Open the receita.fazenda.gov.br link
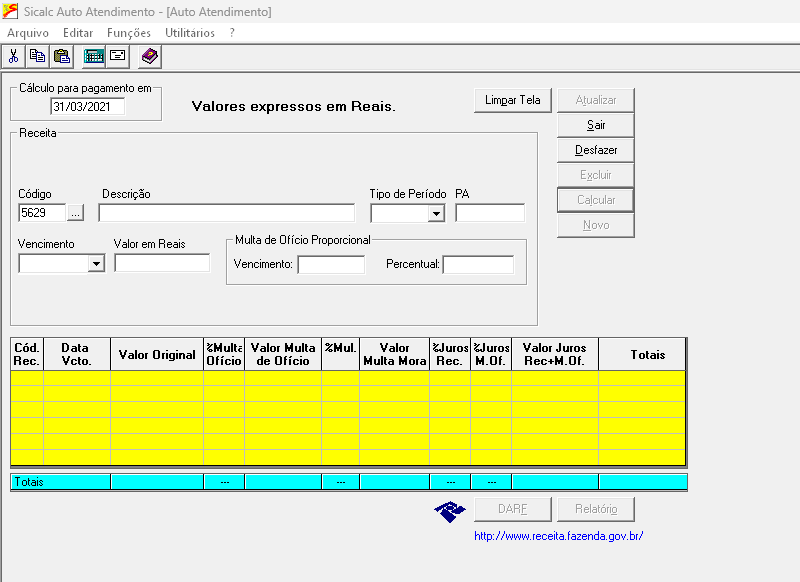Image resolution: width=800 pixels, height=582 pixels. tap(558, 536)
